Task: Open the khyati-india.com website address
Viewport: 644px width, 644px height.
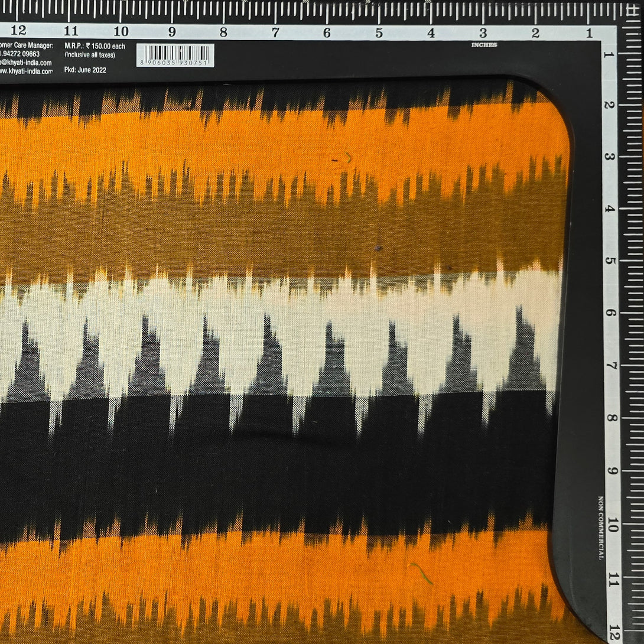Action: pos(26,71)
